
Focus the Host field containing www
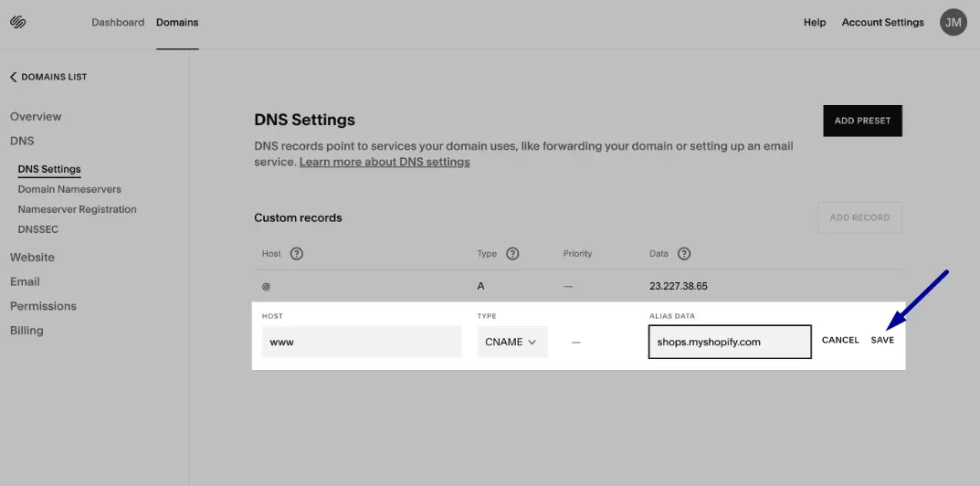coord(362,342)
